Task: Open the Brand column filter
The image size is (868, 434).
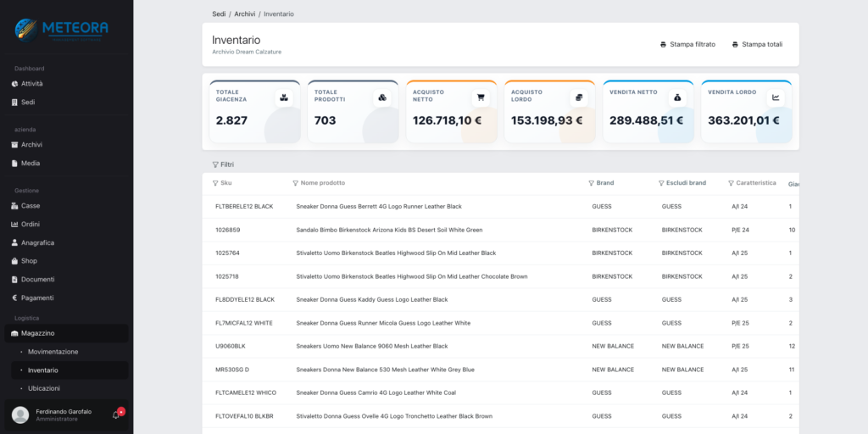Action: [x=592, y=183]
